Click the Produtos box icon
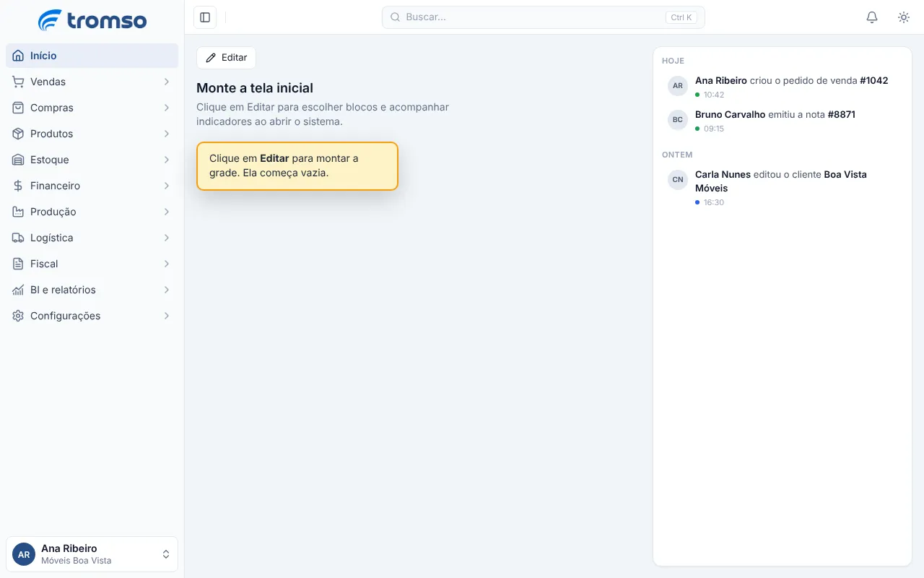The image size is (924, 578). click(x=18, y=134)
